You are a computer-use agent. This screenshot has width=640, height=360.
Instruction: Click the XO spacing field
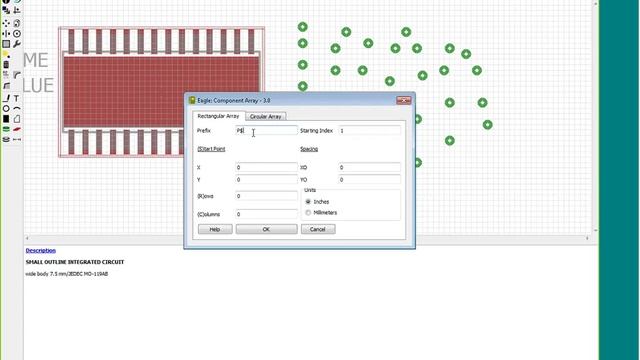click(x=369, y=167)
